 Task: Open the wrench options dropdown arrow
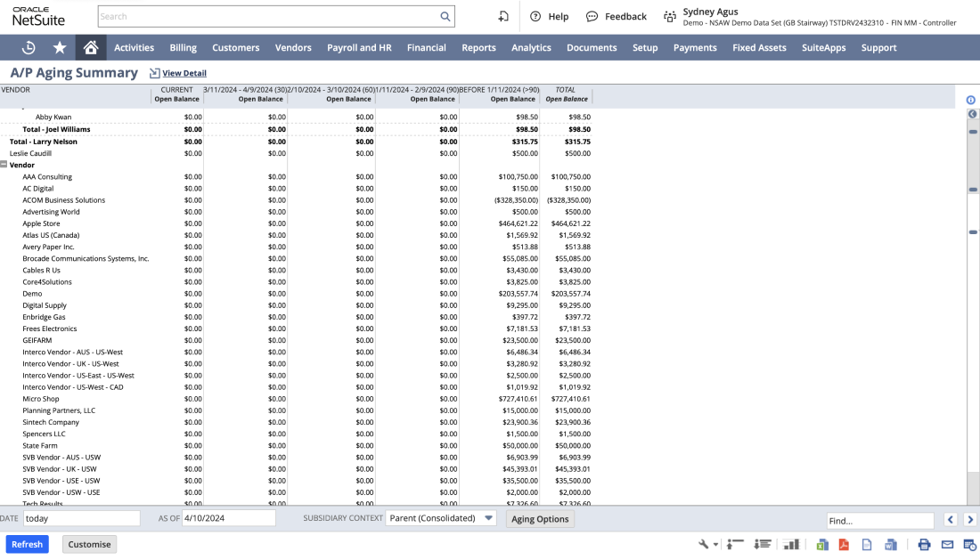coord(715,545)
